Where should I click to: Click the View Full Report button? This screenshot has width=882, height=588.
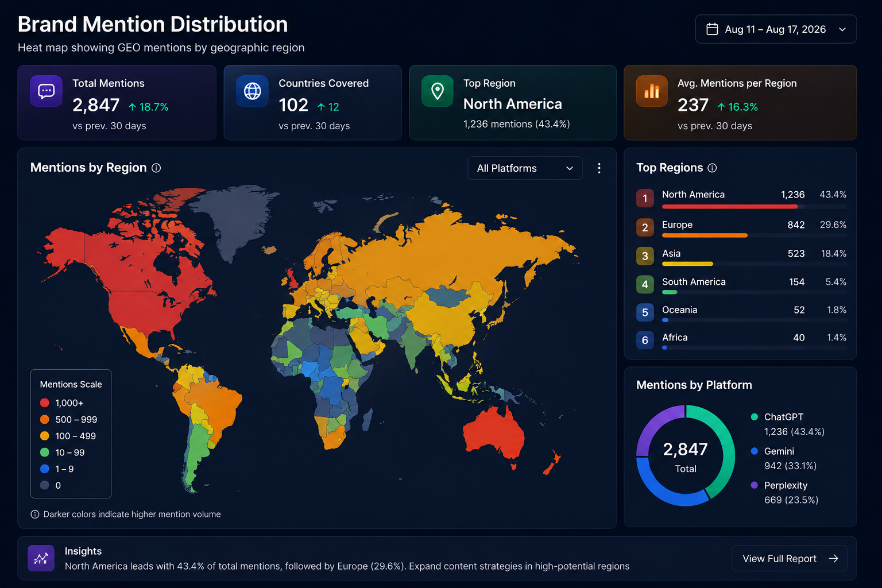789,559
